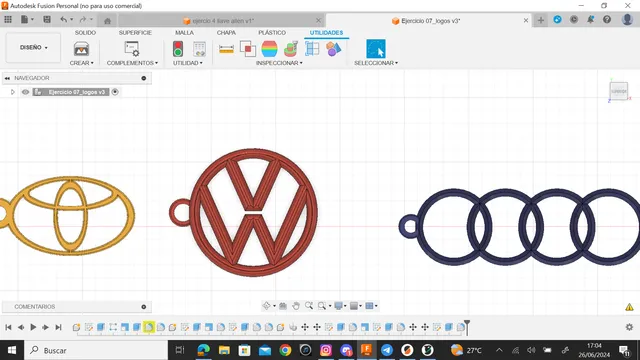Open the Zebra analysis rainbow icon

pyautogui.click(x=269, y=49)
